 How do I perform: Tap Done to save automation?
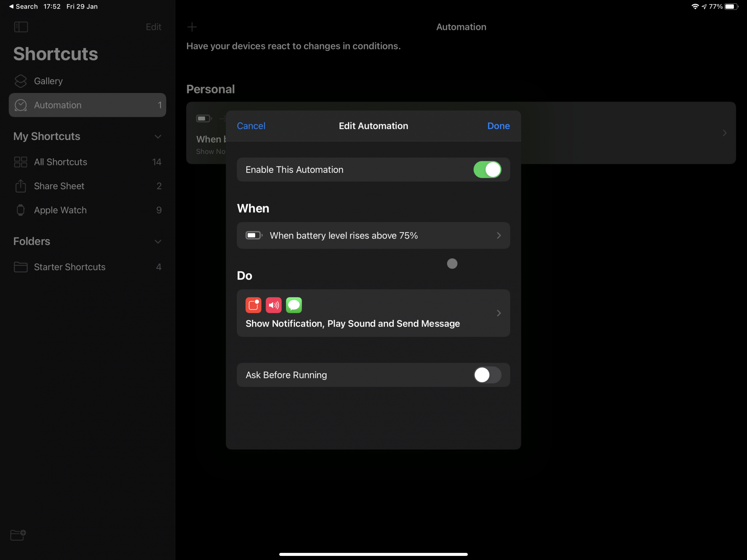point(498,126)
